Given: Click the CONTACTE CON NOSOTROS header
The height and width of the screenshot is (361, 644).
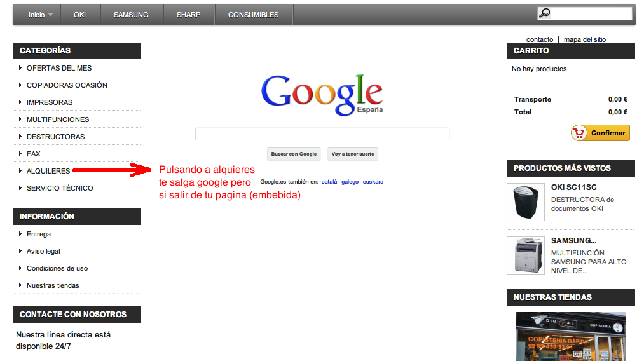Looking at the screenshot, I should pos(77,315).
